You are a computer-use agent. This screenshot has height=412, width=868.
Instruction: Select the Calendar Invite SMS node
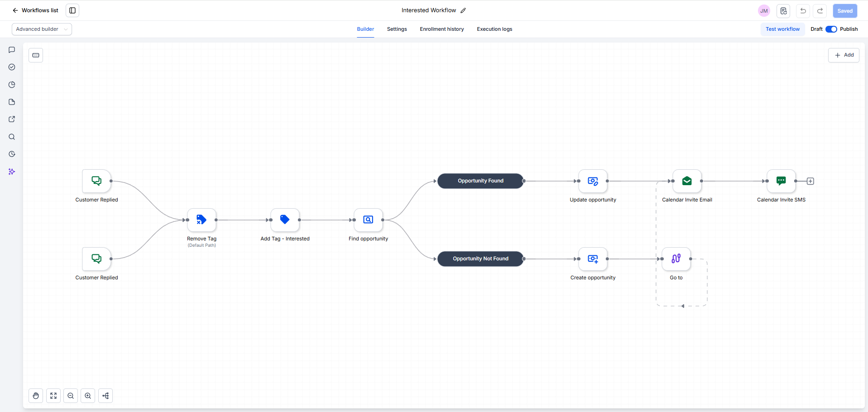pyautogui.click(x=781, y=181)
